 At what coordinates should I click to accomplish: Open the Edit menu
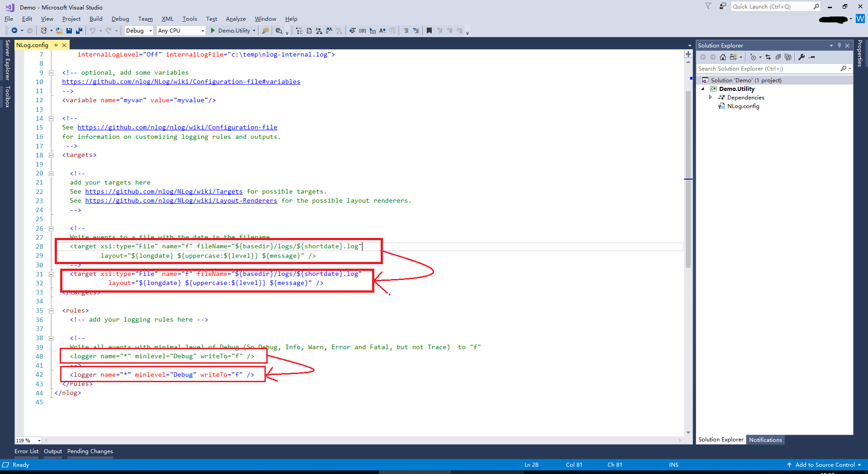tap(27, 19)
